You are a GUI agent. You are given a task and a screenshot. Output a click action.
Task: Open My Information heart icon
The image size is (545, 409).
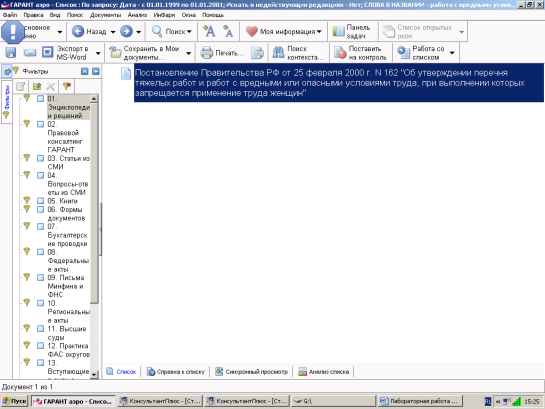[251, 31]
